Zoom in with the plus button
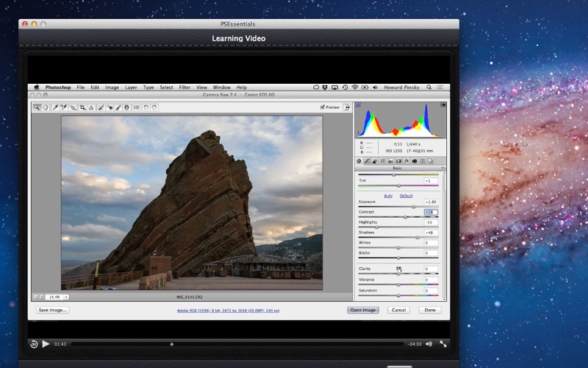The height and width of the screenshot is (368, 588). coord(41,297)
